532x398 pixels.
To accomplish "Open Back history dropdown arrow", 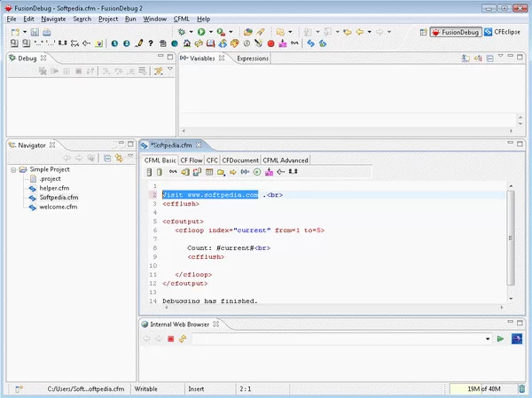I will [x=369, y=32].
